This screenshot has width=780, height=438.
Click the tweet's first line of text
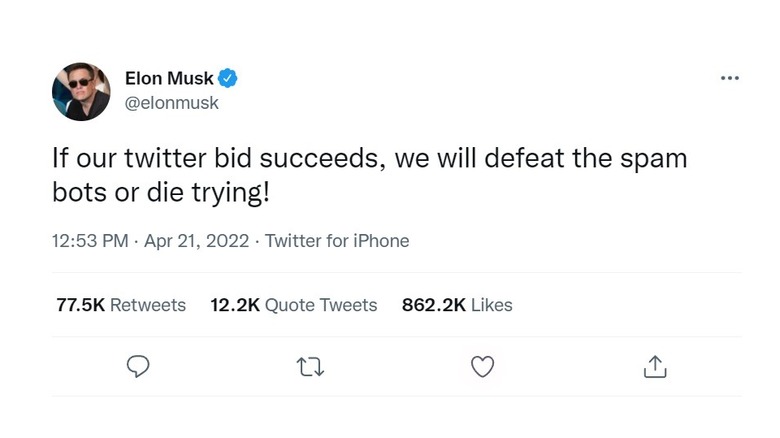tap(369, 160)
